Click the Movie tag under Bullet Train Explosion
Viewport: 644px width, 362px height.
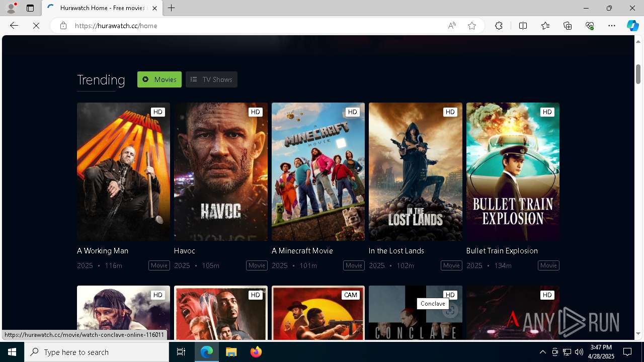click(x=548, y=265)
